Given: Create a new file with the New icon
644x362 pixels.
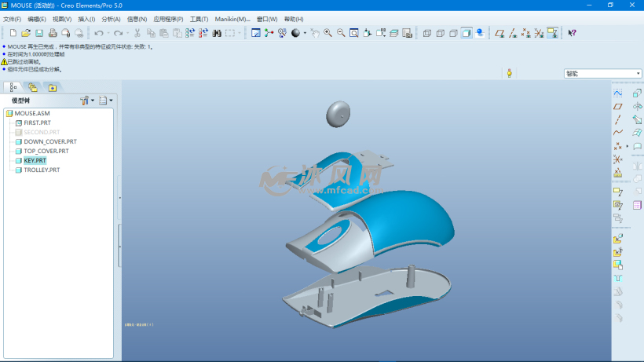Looking at the screenshot, I should click(13, 33).
